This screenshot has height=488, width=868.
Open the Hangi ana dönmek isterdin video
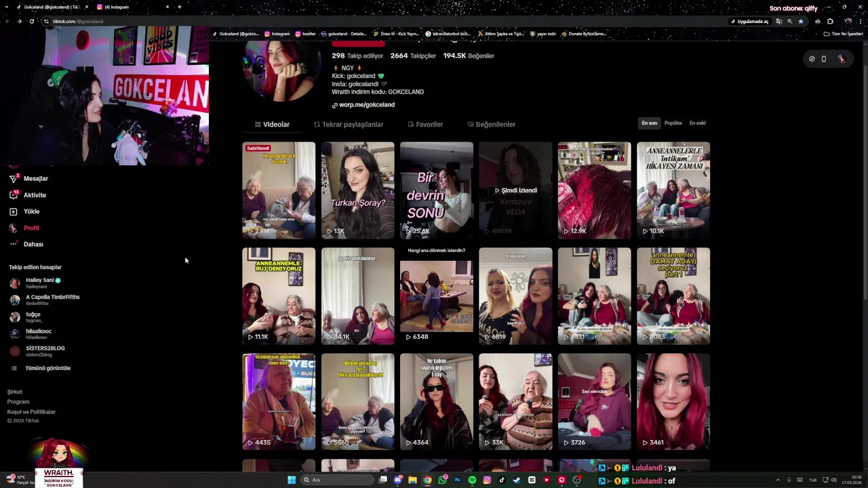437,296
